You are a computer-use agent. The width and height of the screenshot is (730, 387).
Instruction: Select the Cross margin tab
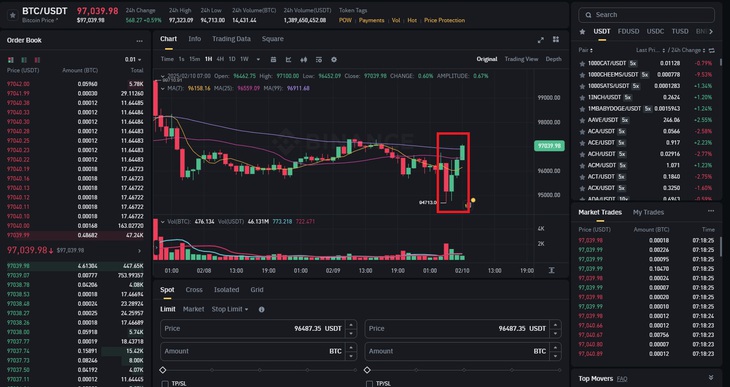point(194,290)
